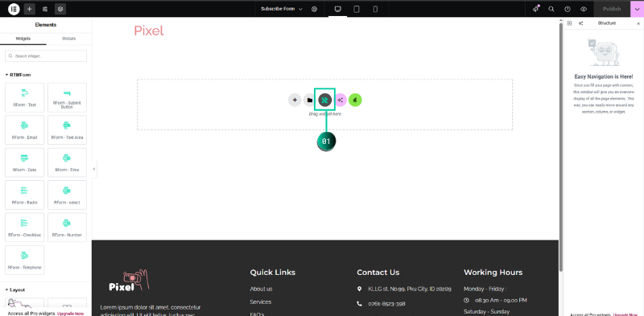Screen dimensions: 644x316
Task: Select the RForm - Telephone widget
Action: click(25, 261)
